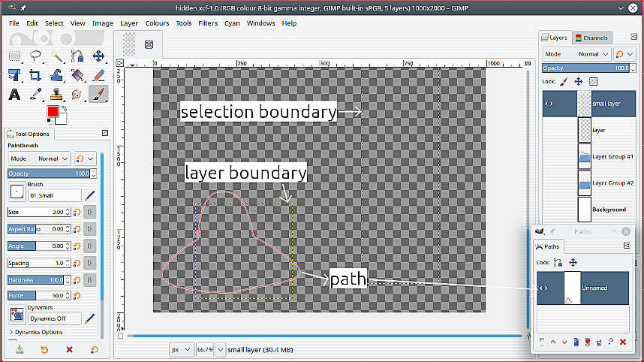This screenshot has width=644, height=362.
Task: Stroke path icon in Paths dialog
Action: 611,342
